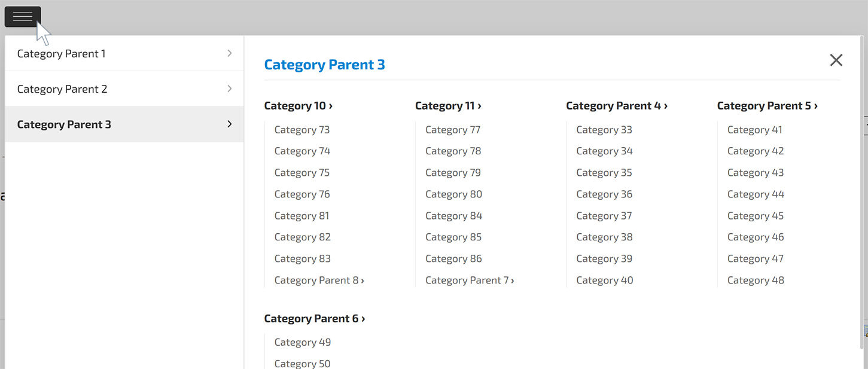Click the Category Parent 7 sublink
This screenshot has width=868, height=369.
coord(470,280)
